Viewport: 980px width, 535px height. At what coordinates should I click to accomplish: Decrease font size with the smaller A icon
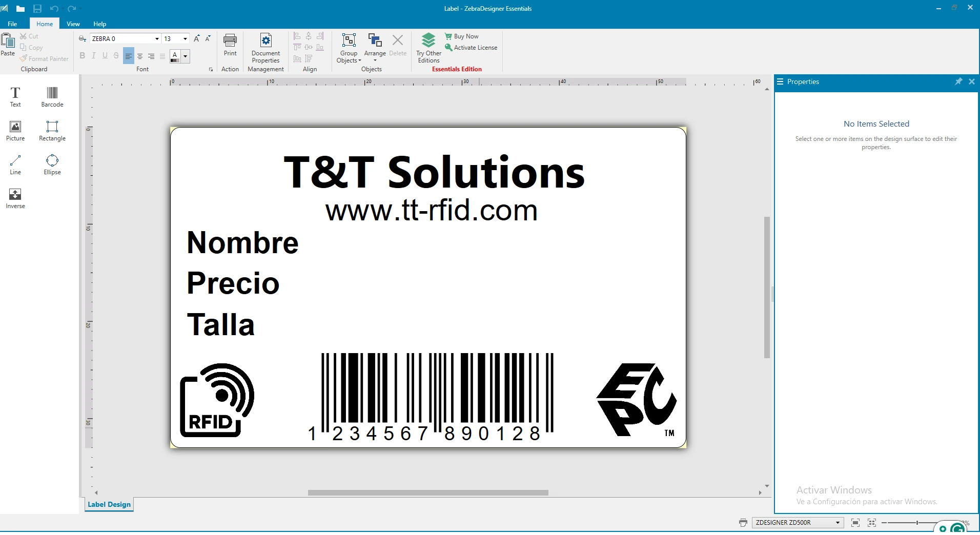208,38
